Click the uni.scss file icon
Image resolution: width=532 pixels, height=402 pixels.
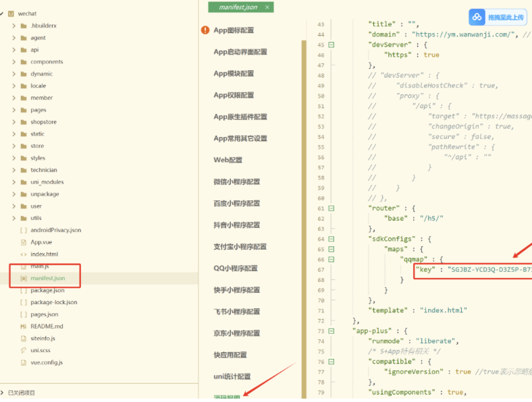24,350
